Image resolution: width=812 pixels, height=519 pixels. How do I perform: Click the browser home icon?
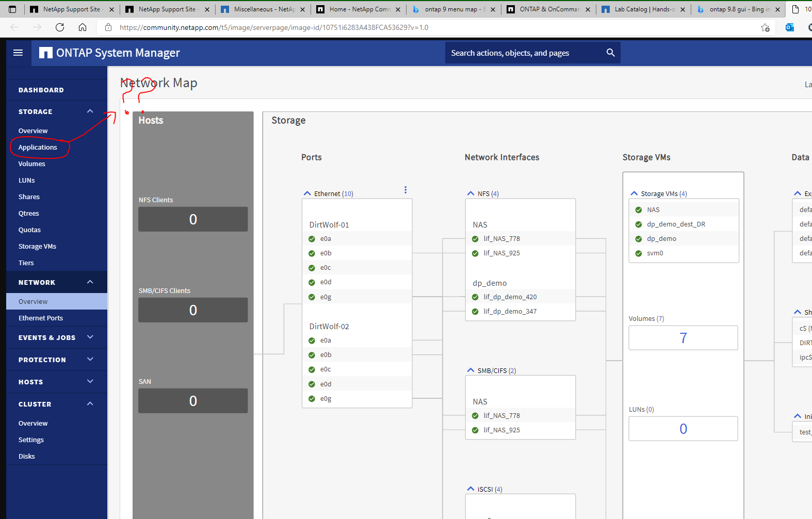(83, 27)
